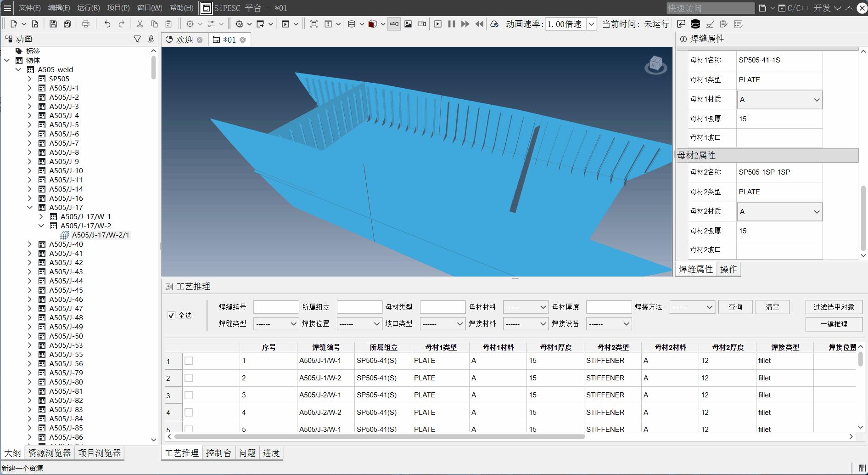
Task: Tick the checkbox in table row 3
Action: [x=189, y=395]
